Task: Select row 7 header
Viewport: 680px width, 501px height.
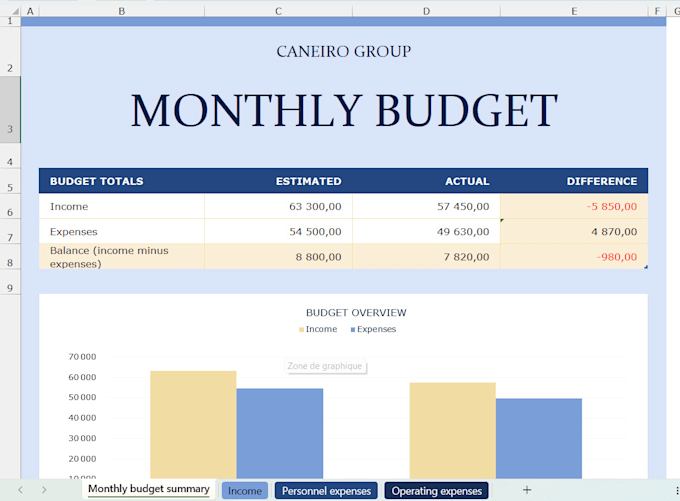Action: (10, 231)
